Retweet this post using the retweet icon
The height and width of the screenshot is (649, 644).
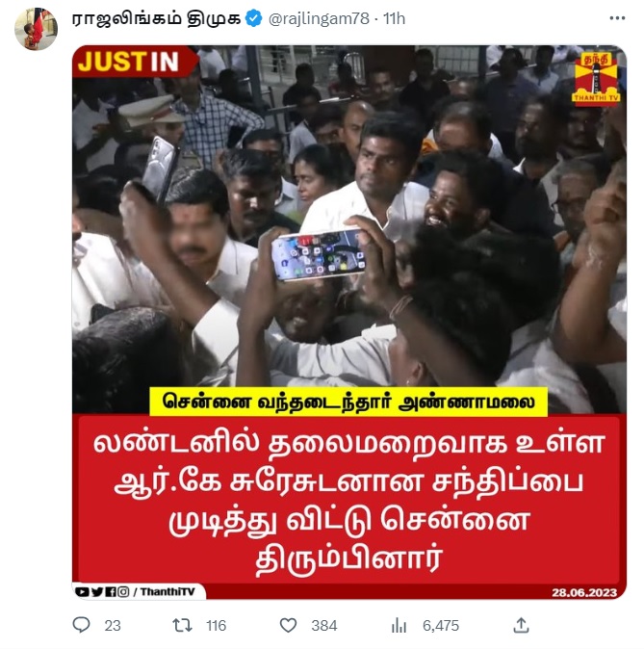(182, 625)
